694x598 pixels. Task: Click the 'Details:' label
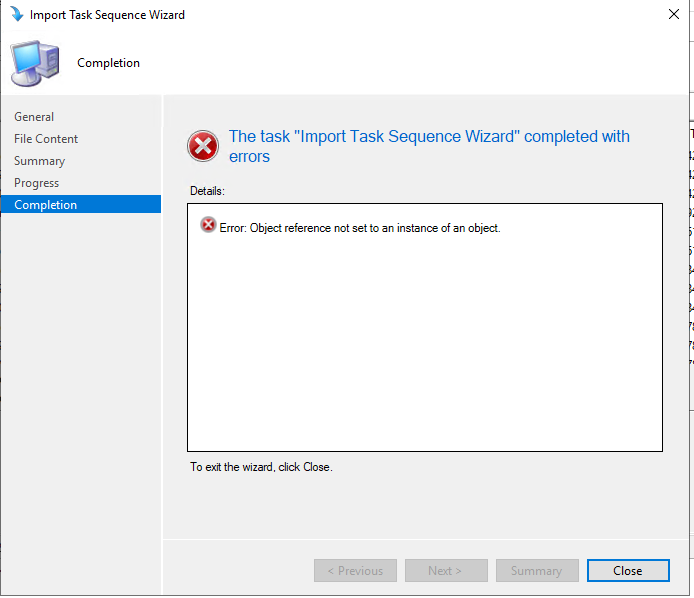tap(207, 191)
